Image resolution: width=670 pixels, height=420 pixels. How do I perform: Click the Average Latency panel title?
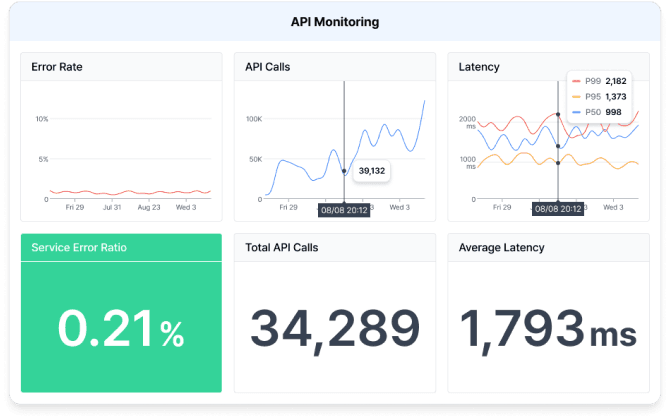(x=501, y=247)
